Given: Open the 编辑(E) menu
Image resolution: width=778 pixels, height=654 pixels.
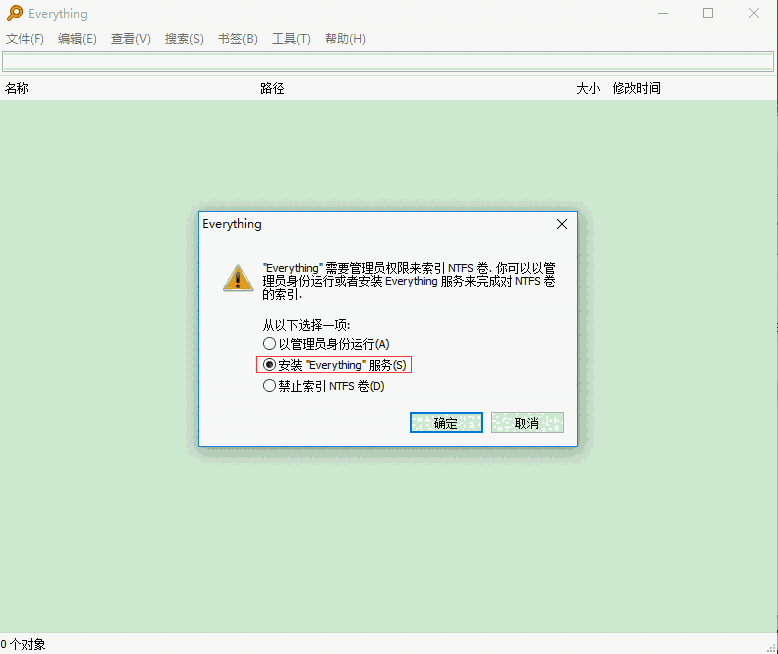Looking at the screenshot, I should pos(77,39).
